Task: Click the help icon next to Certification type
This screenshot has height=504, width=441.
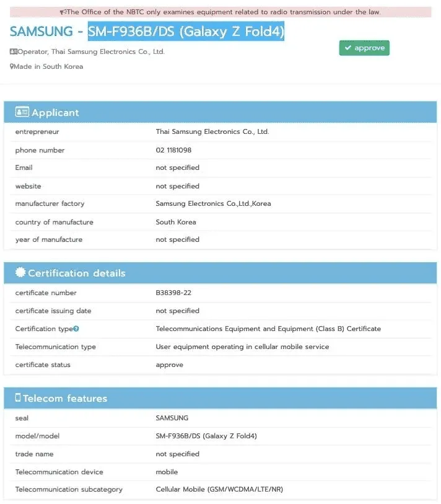Action: click(x=76, y=329)
